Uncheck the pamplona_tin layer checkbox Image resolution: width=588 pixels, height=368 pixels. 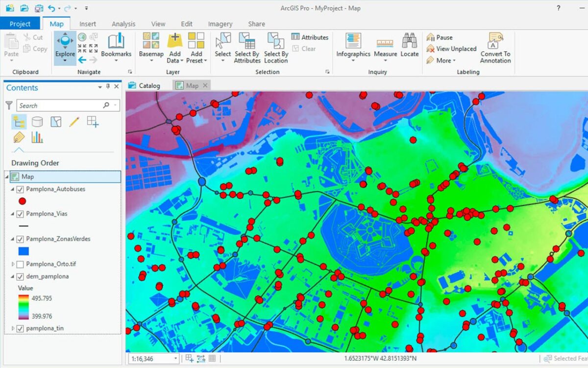[20, 328]
